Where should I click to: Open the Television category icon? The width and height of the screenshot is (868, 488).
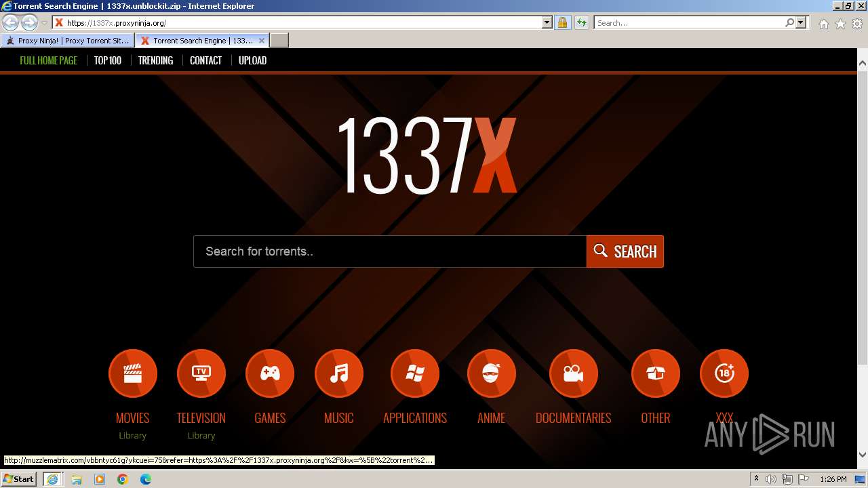[x=201, y=373]
